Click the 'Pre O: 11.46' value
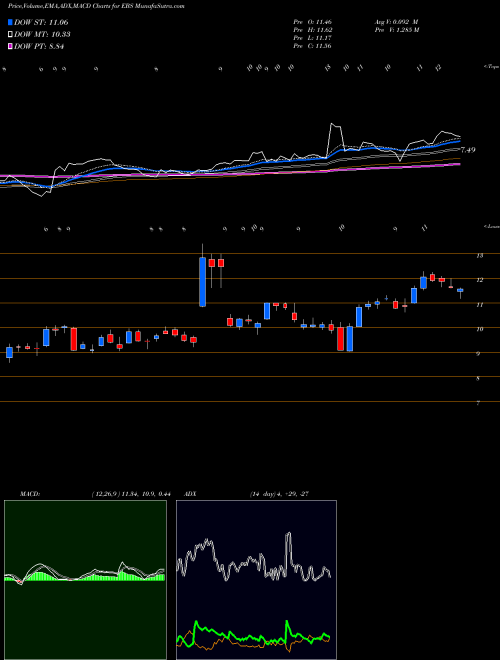Viewport: 500px width, 660px height. 313,22
